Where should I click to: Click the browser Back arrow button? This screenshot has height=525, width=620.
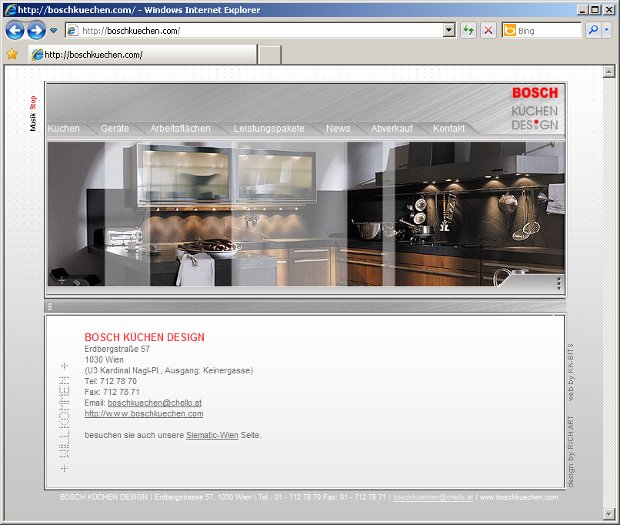pyautogui.click(x=15, y=30)
